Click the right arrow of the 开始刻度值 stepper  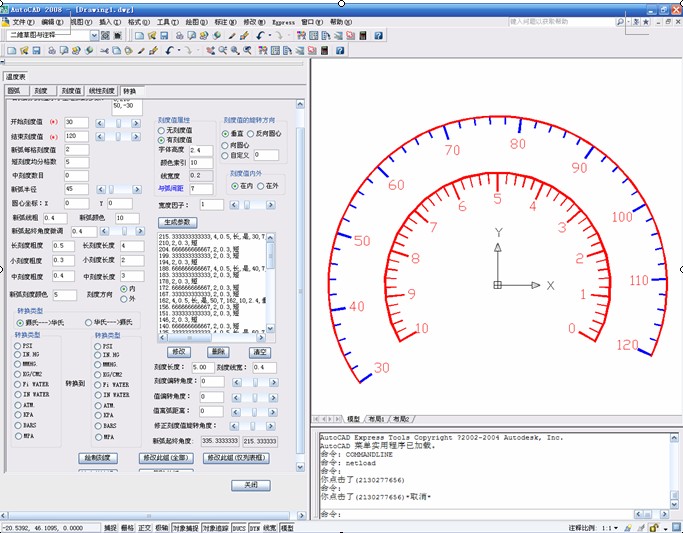click(x=136, y=122)
